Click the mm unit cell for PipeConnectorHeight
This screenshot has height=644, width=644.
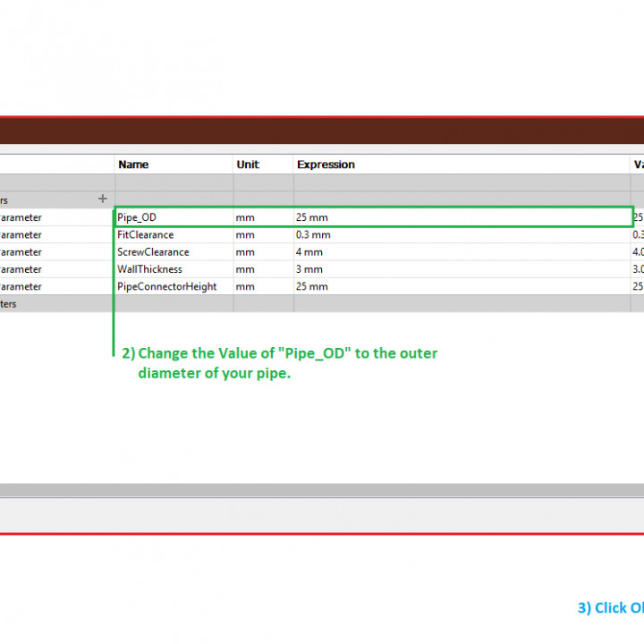[244, 286]
